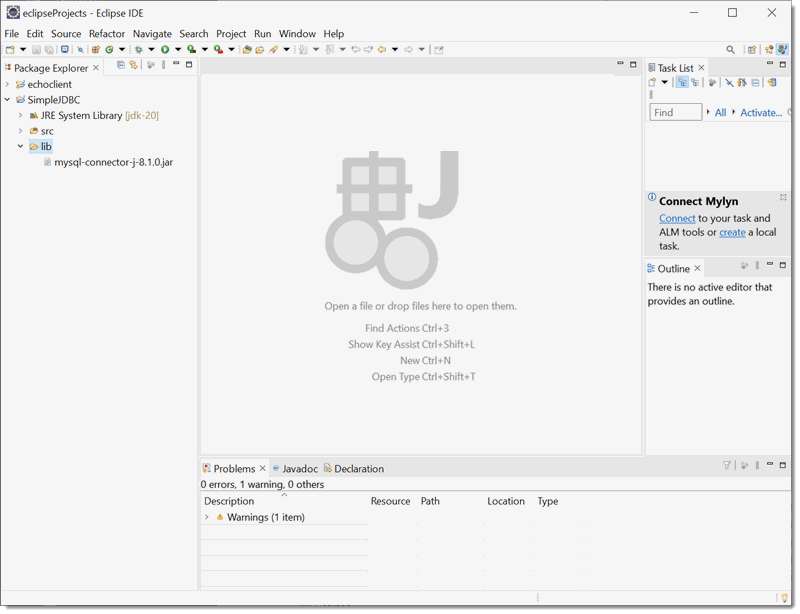Expand the echoclient project
This screenshot has height=614, width=800.
tap(7, 84)
